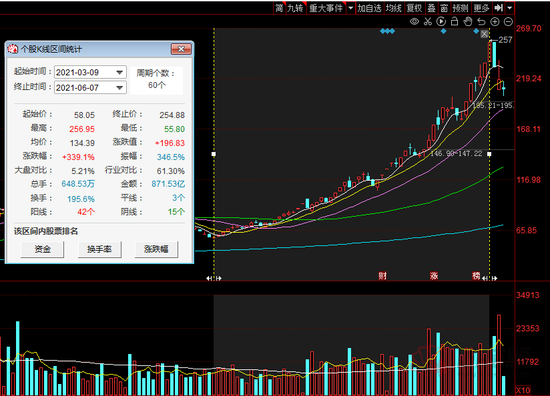Click the 最低 value 55.80
The height and width of the screenshot is (396, 550).
[174, 129]
